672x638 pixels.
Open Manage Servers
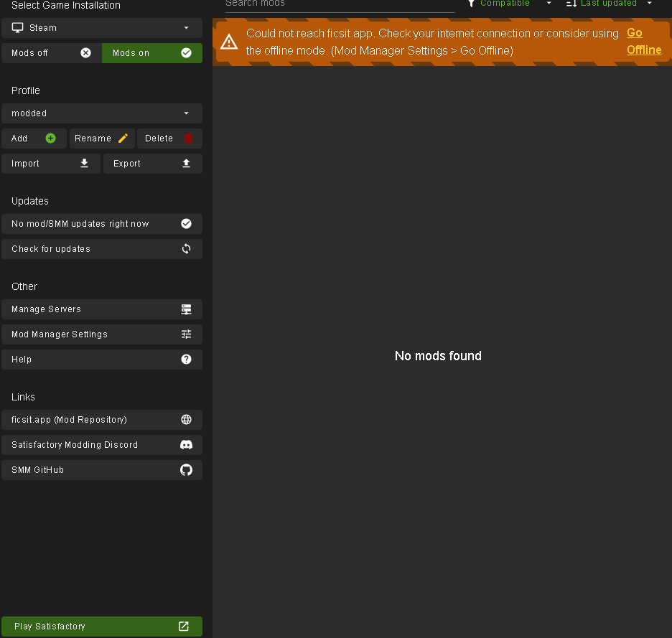tap(102, 309)
